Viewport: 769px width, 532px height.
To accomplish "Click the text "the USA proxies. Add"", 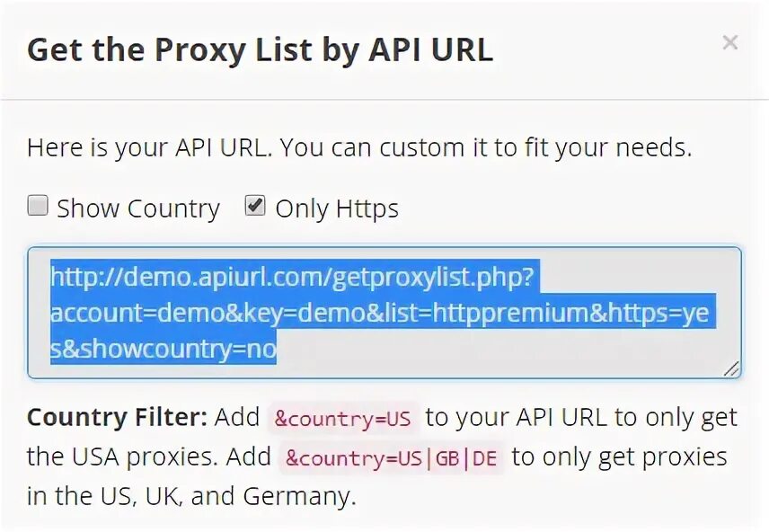I will point(148,457).
